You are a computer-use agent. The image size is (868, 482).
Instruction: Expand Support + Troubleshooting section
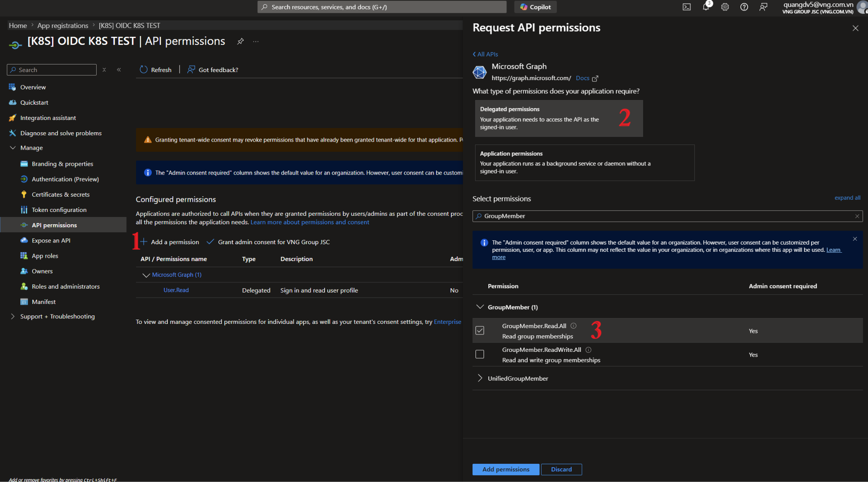tap(13, 316)
